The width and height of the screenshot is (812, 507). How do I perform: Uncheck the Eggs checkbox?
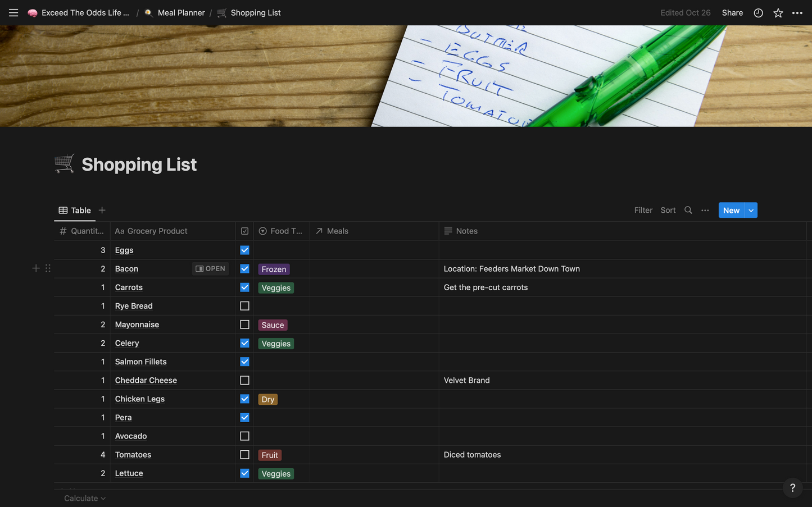(244, 250)
